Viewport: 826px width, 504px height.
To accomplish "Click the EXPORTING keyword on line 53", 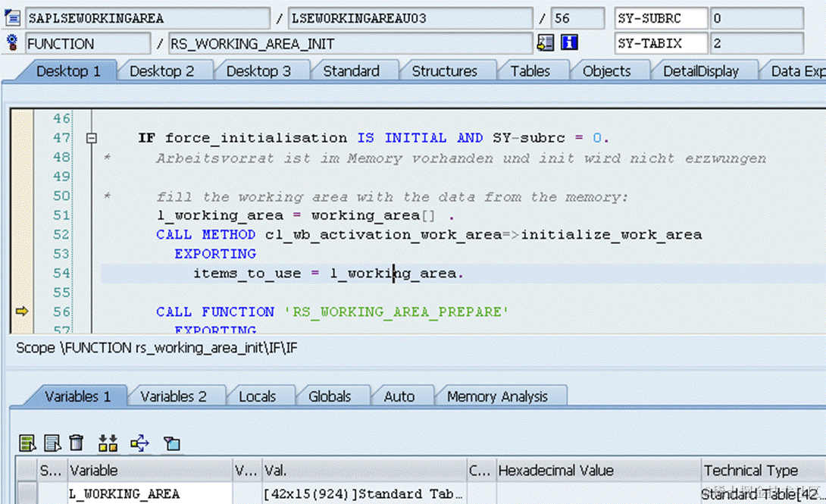I will coord(215,254).
